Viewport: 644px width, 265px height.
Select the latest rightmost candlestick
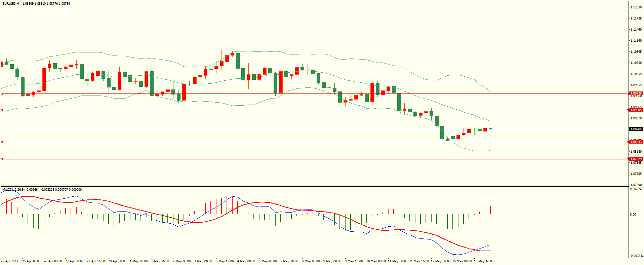point(490,128)
